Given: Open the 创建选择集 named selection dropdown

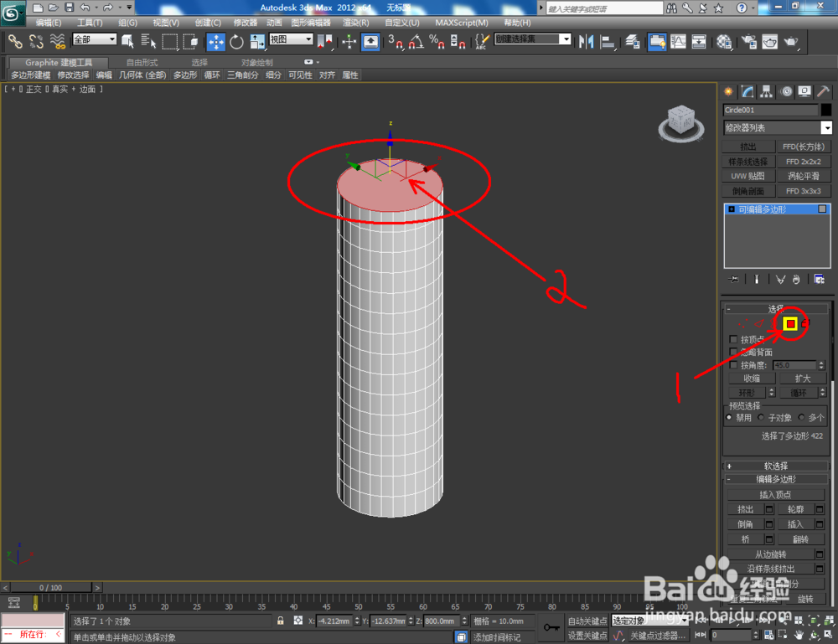Looking at the screenshot, I should [533, 39].
